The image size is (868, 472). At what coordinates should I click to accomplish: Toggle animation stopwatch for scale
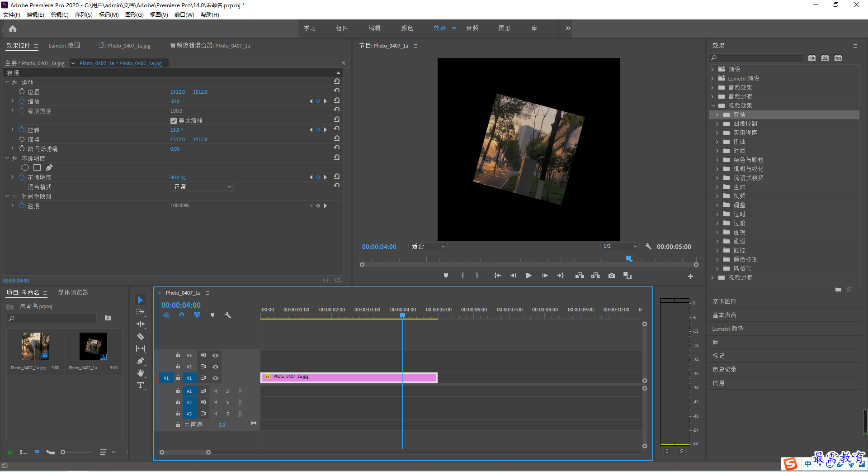(x=22, y=101)
